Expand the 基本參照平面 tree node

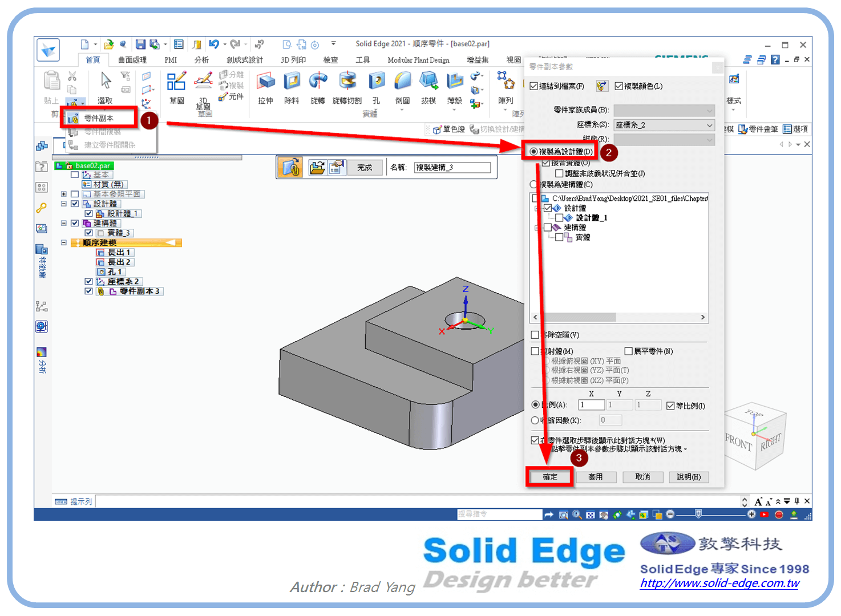64,194
